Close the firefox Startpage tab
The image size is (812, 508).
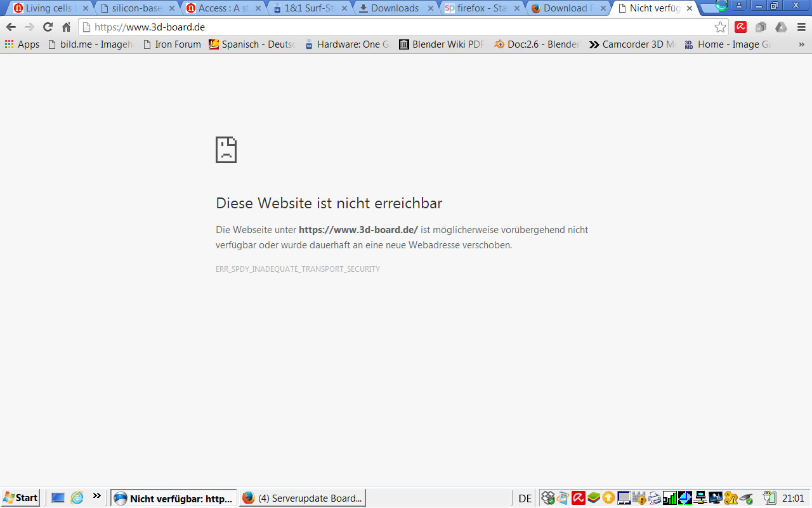tap(517, 8)
